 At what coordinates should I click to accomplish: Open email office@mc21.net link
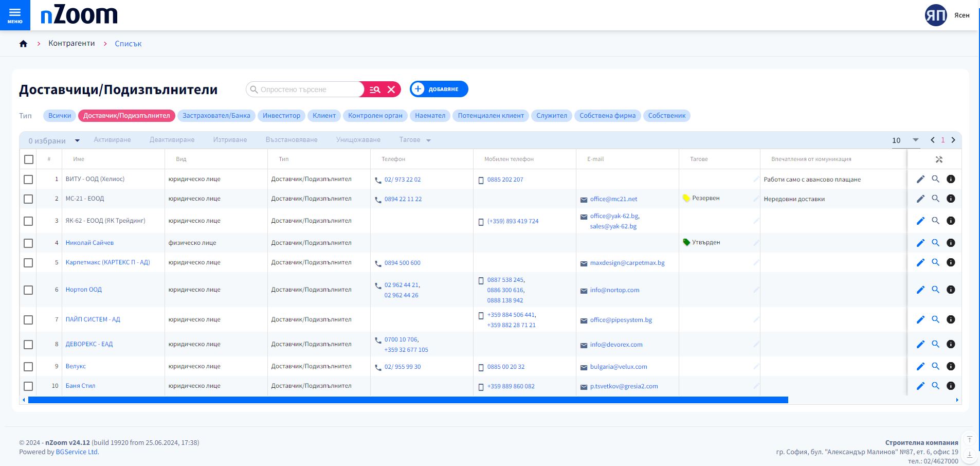point(613,199)
